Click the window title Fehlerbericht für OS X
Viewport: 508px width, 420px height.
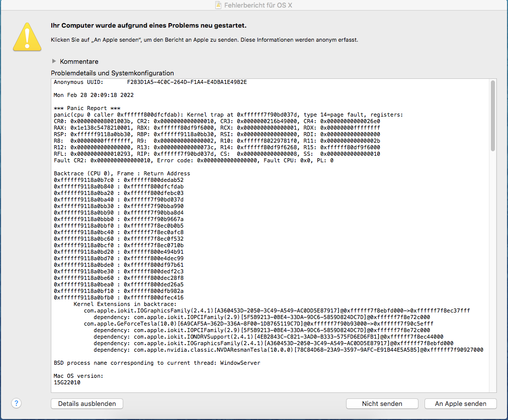(258, 5)
